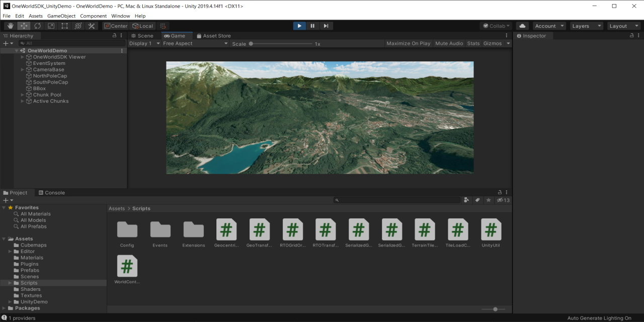This screenshot has height=322, width=644.
Task: Adjust the Game view Scale slider
Action: click(x=251, y=44)
